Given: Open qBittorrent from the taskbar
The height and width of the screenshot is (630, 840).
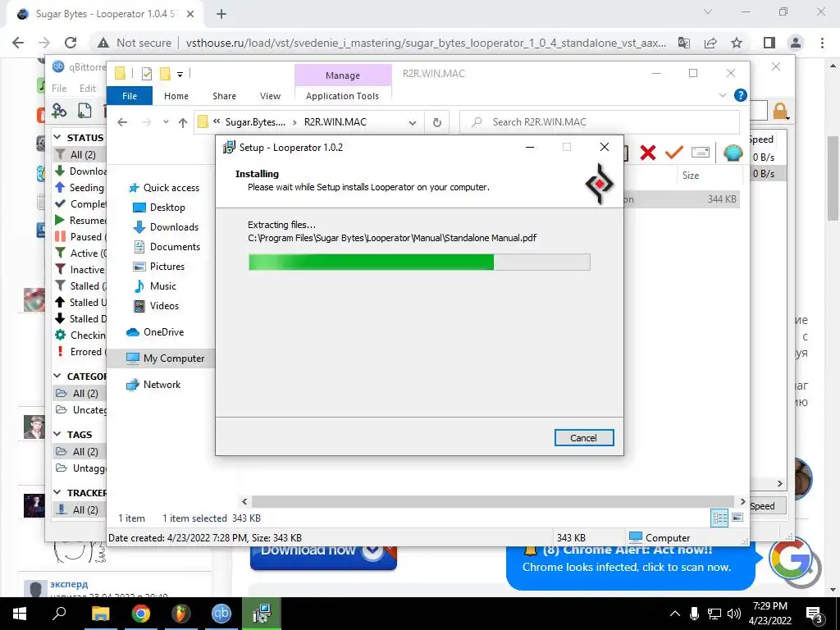Looking at the screenshot, I should point(221,614).
